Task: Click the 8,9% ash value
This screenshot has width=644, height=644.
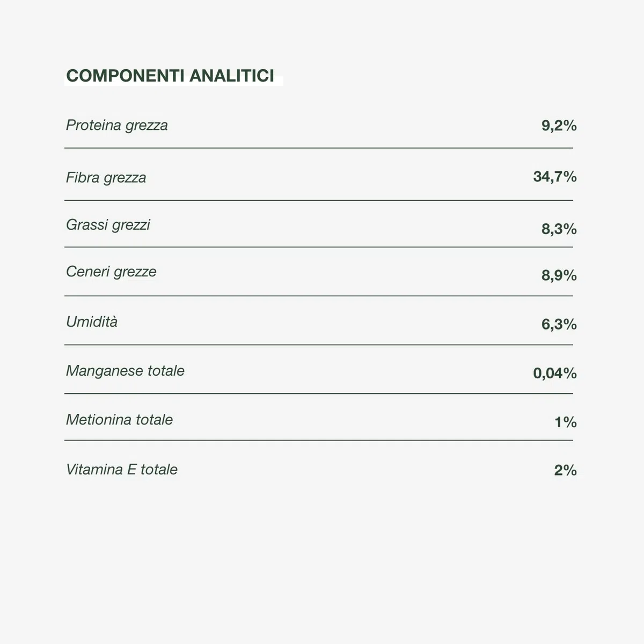Action: (x=559, y=275)
